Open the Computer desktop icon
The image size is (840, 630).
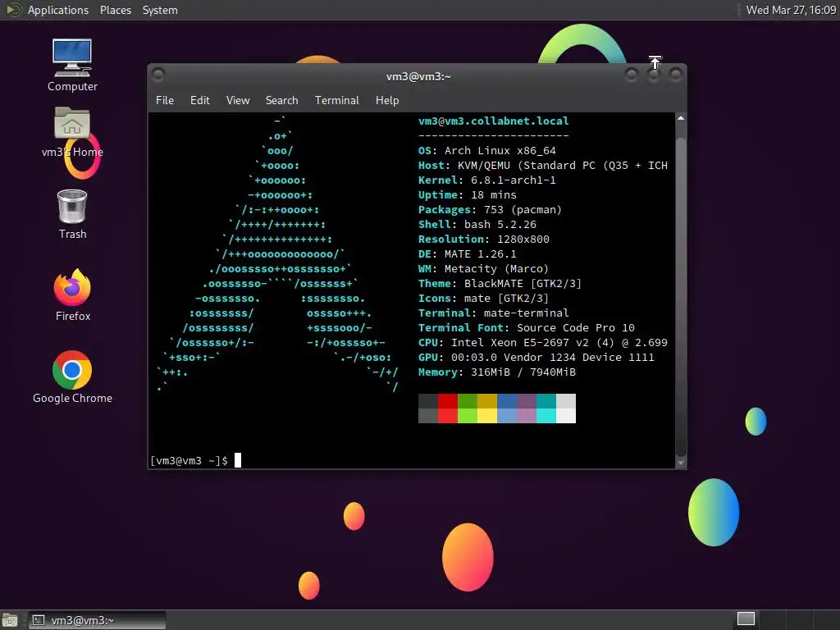click(72, 66)
